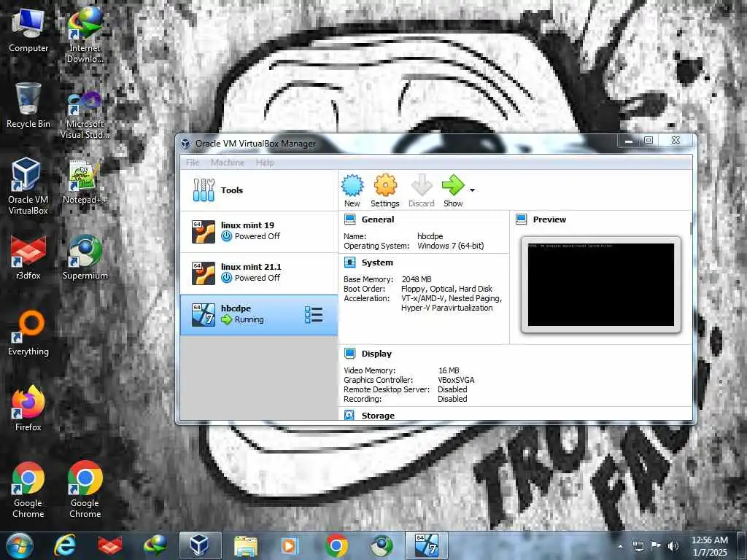Click the Oracle VM VirtualBox desktop shortcut

click(28, 186)
